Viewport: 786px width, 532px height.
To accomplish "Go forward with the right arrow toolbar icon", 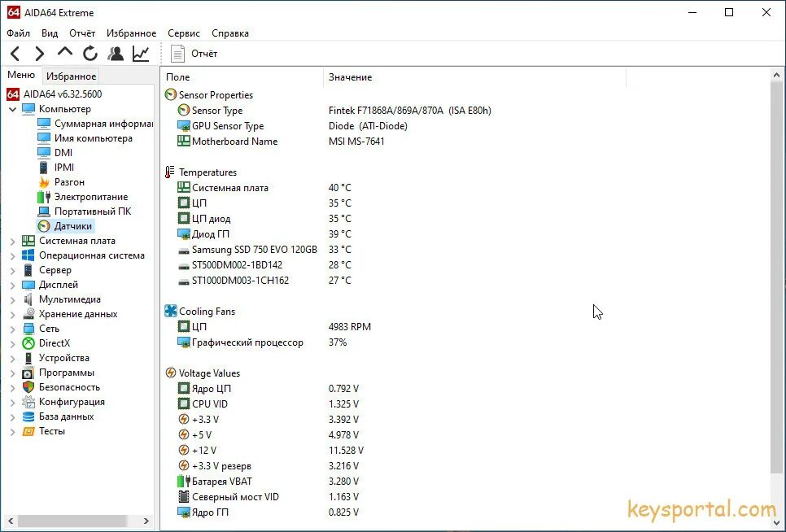I will tap(40, 53).
